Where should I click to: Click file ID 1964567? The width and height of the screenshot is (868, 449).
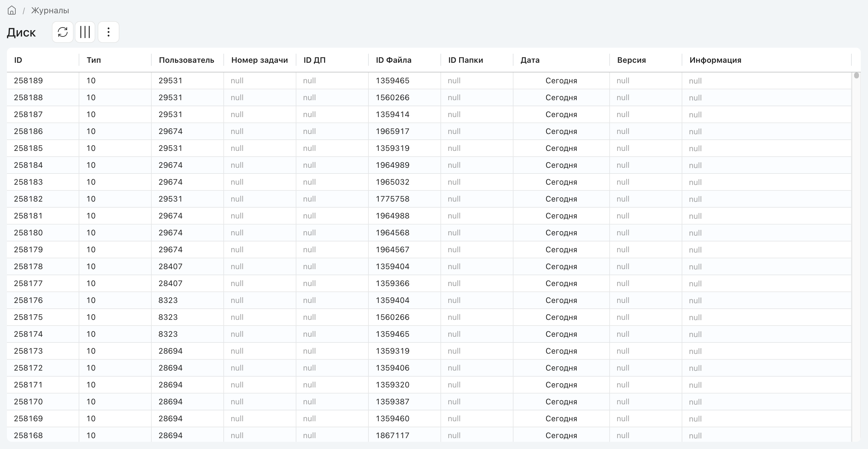click(393, 249)
